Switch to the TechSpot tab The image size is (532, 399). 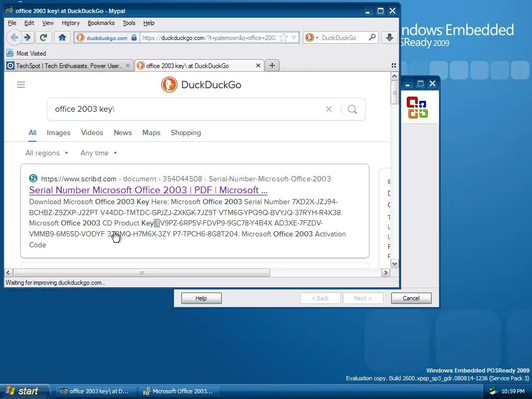(x=69, y=65)
